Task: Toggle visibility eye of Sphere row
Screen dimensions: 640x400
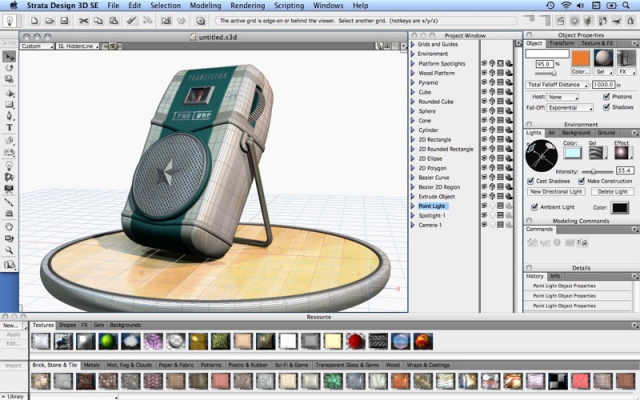Action: point(484,111)
